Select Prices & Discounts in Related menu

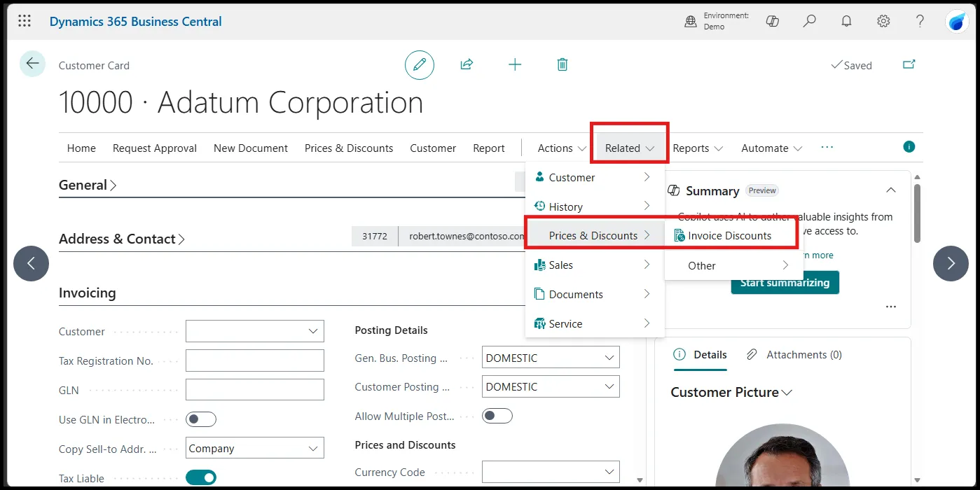(594, 236)
